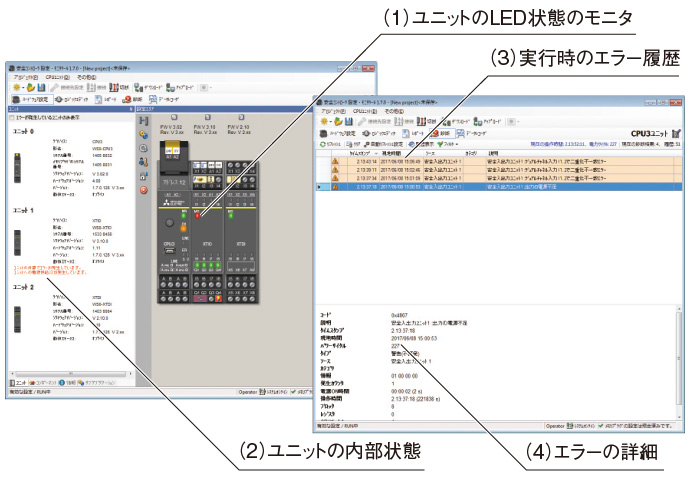This screenshot has width=690, height=480.
Task: Click the top icon in vertical toolbar
Action: 144,119
